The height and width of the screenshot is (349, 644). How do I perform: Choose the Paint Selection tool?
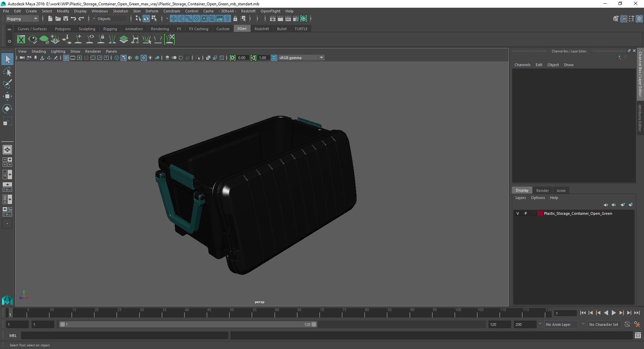7,84
